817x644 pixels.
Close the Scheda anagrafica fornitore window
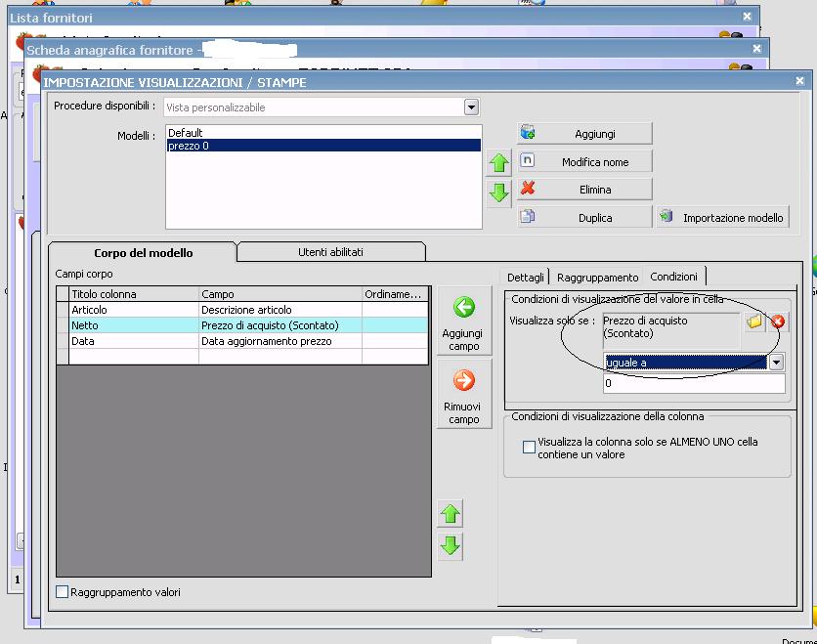(756, 49)
